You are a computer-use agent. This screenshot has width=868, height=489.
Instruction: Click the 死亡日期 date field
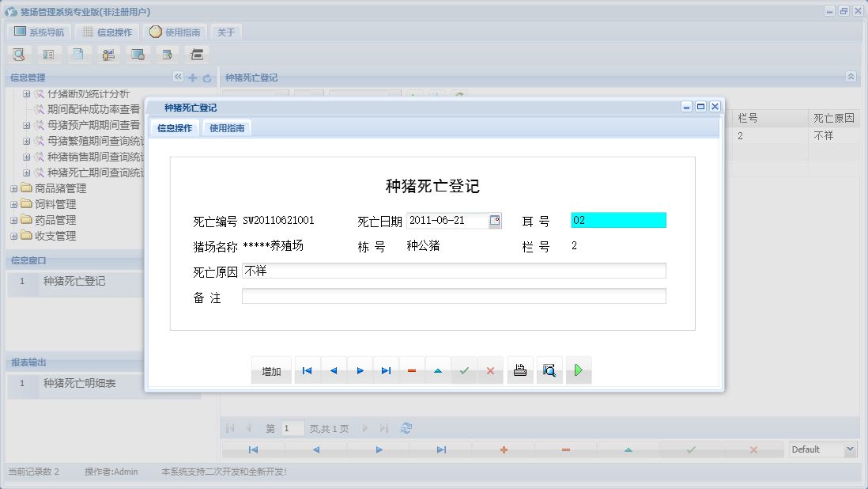tap(447, 221)
